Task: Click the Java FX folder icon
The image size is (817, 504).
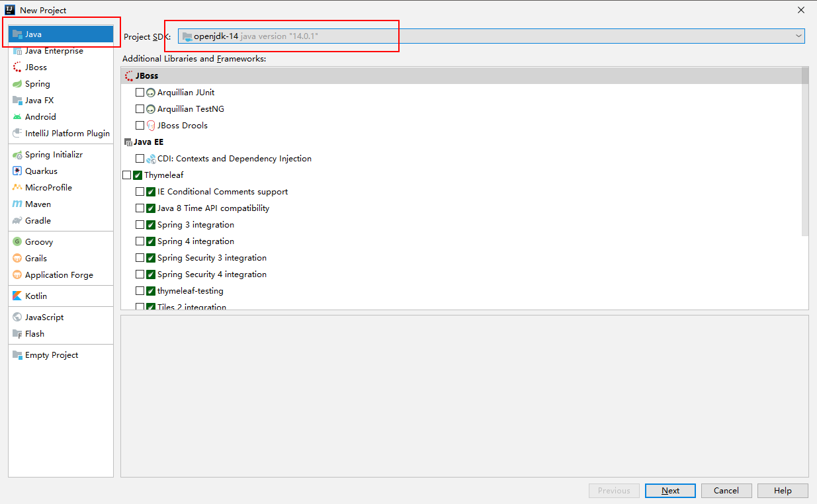Action: click(17, 101)
